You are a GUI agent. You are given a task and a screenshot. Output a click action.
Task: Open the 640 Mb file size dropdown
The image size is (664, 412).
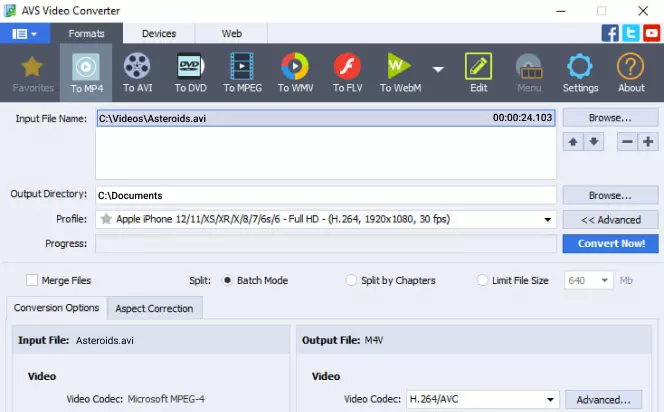(589, 280)
